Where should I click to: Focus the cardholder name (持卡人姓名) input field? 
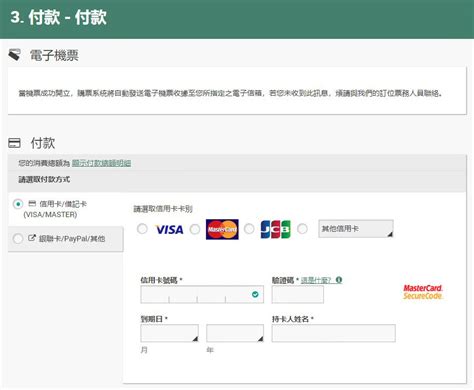334,333
